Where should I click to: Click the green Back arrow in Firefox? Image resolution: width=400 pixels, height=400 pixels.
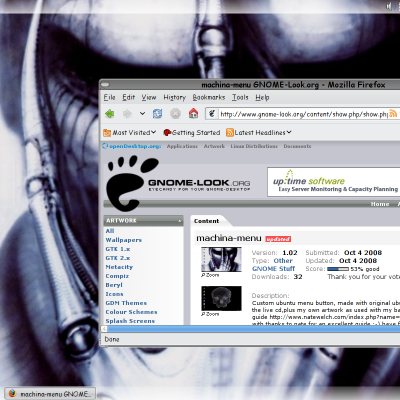[x=109, y=114]
